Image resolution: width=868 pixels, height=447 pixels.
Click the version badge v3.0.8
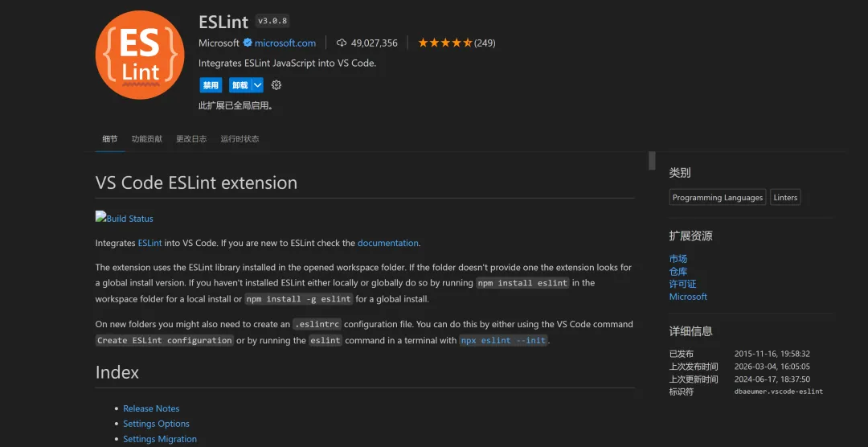click(272, 22)
